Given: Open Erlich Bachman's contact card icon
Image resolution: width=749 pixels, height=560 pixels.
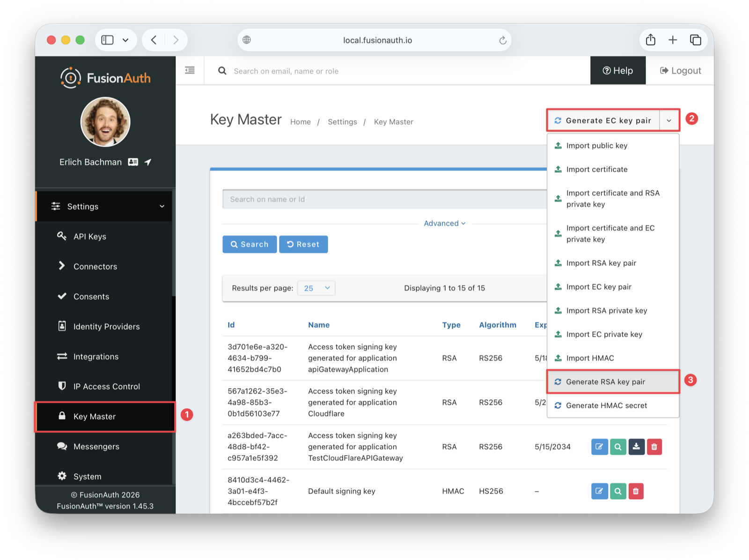Looking at the screenshot, I should [133, 162].
